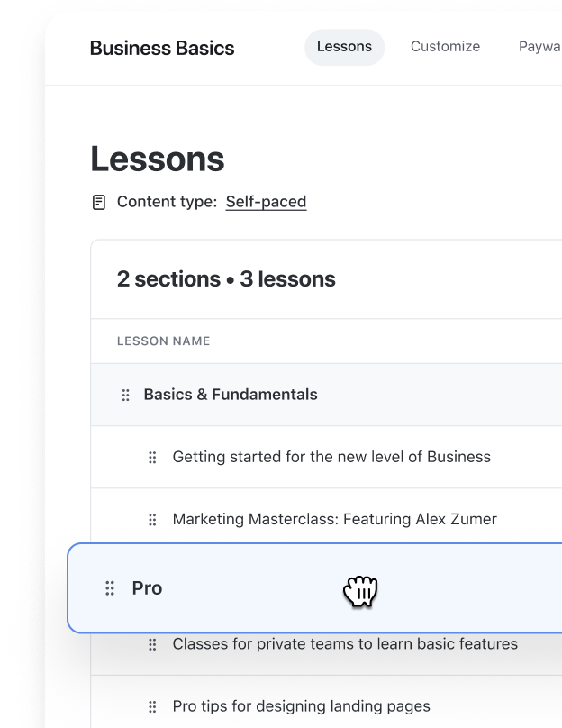Click the 2 sections • 3 lessons summary
The width and height of the screenshot is (562, 728).
[226, 279]
